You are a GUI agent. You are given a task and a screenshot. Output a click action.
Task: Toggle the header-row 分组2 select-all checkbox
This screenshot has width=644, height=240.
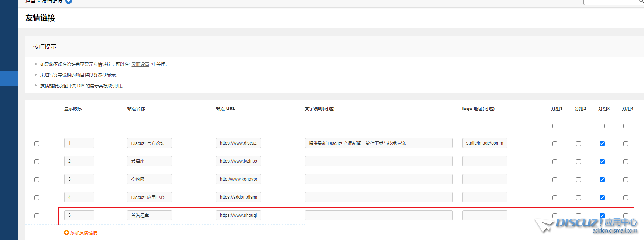click(578, 126)
